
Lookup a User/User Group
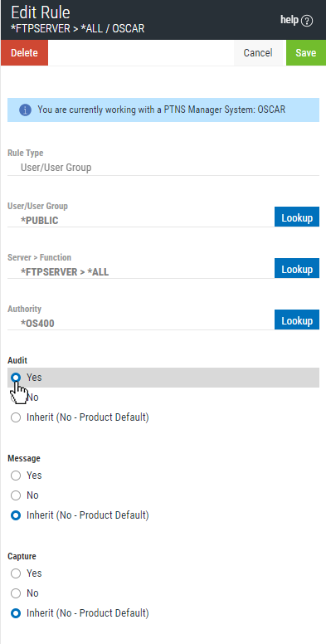point(297,217)
